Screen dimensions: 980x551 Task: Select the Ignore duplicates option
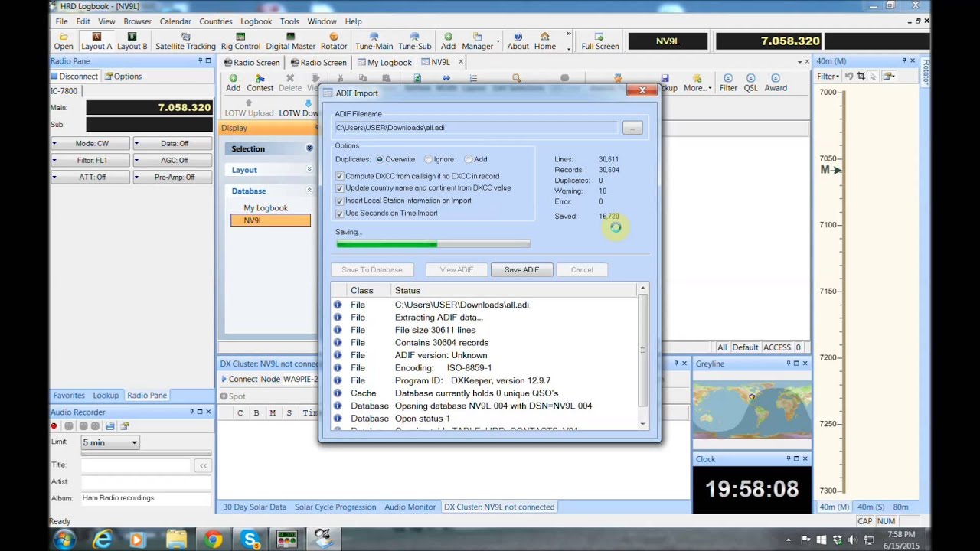click(428, 159)
